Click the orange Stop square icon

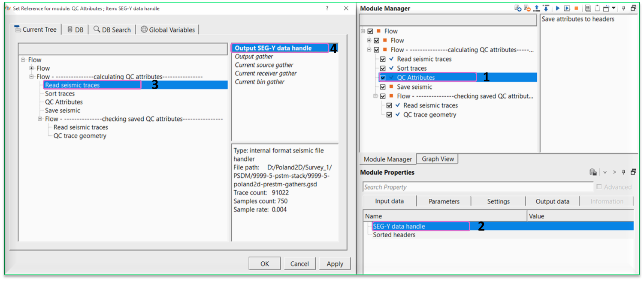(x=576, y=8)
